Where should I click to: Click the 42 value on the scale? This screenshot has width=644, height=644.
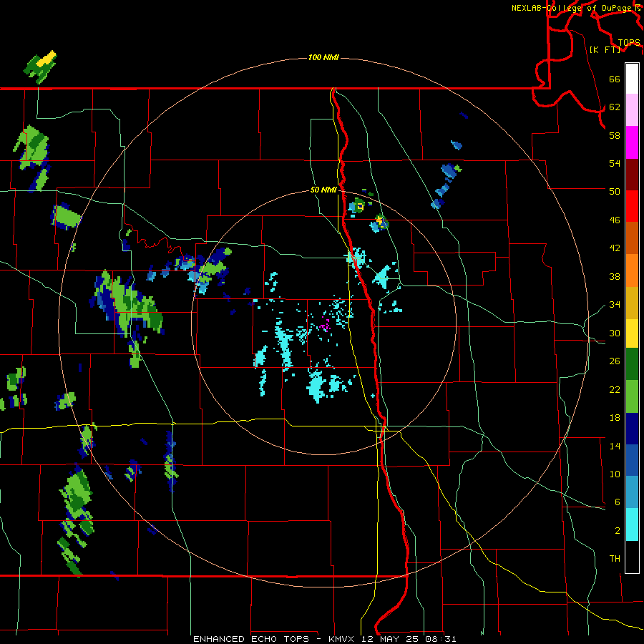point(615,248)
